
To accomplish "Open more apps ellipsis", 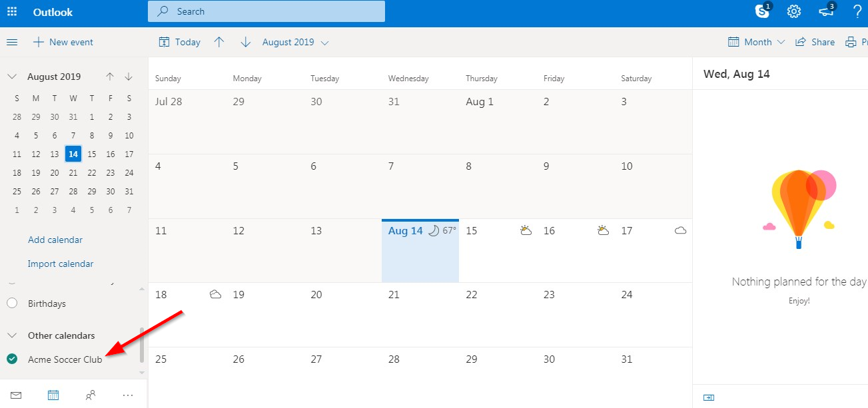I will (128, 395).
